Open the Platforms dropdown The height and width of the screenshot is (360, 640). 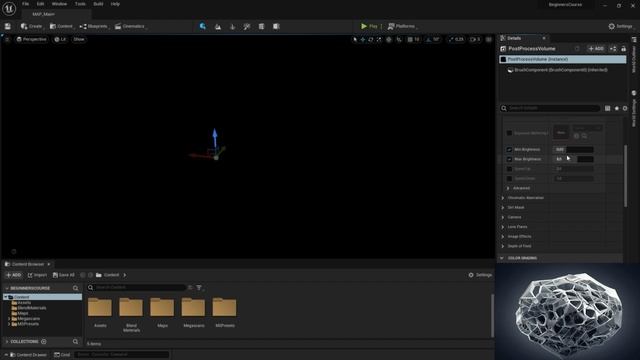(x=402, y=26)
